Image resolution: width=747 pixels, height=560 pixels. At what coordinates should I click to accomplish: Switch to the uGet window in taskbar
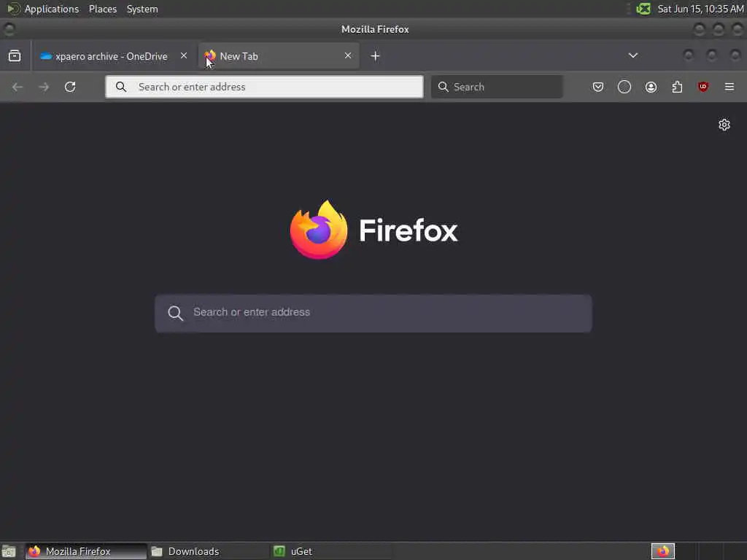(x=331, y=551)
